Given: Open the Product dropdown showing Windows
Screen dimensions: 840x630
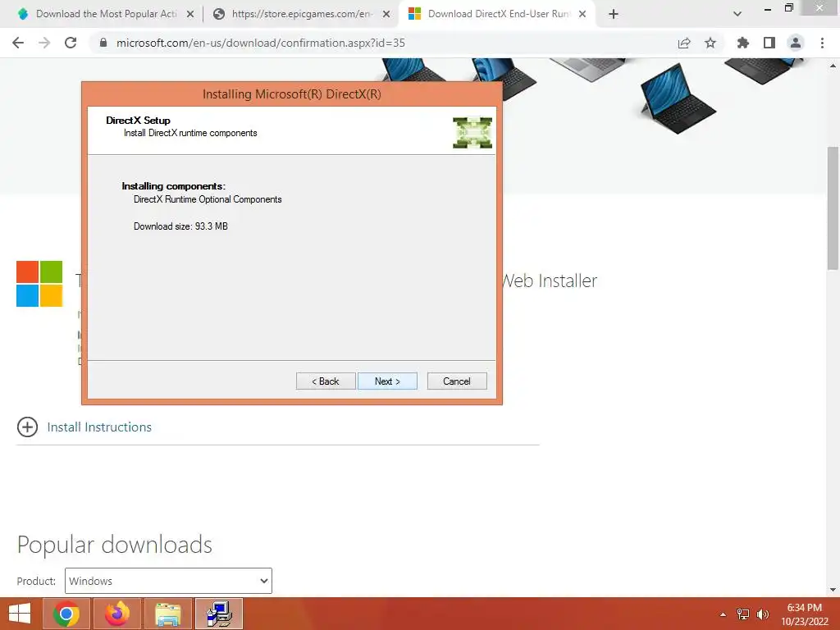Looking at the screenshot, I should tap(168, 581).
